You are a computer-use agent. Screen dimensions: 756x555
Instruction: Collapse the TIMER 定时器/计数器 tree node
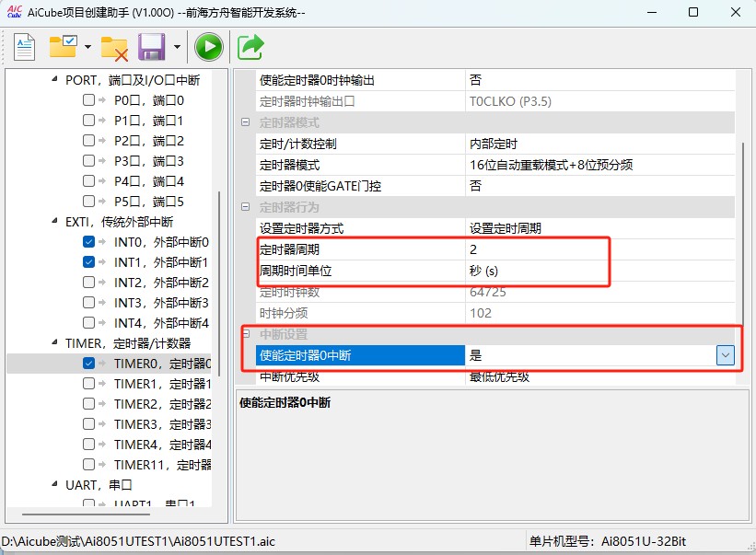[54, 342]
